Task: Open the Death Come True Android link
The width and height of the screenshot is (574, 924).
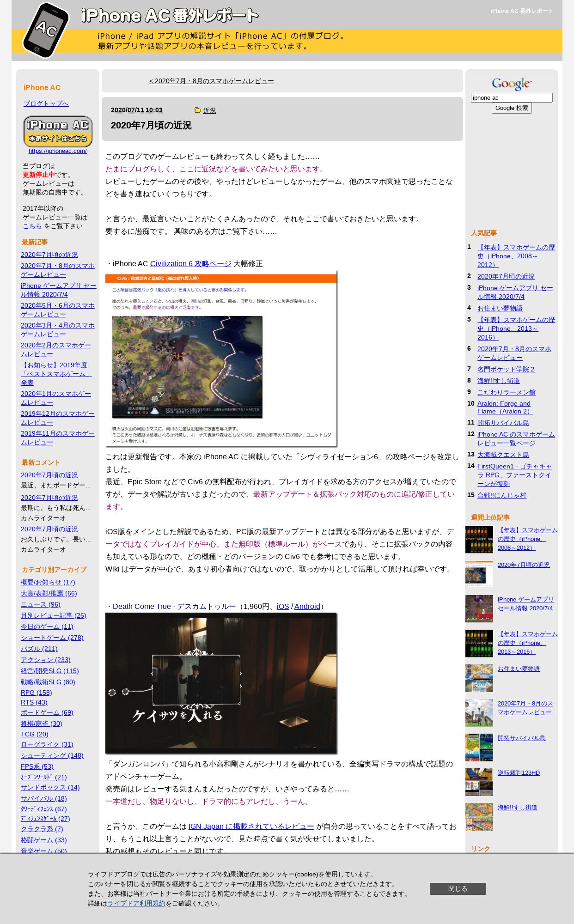Action: 307,606
